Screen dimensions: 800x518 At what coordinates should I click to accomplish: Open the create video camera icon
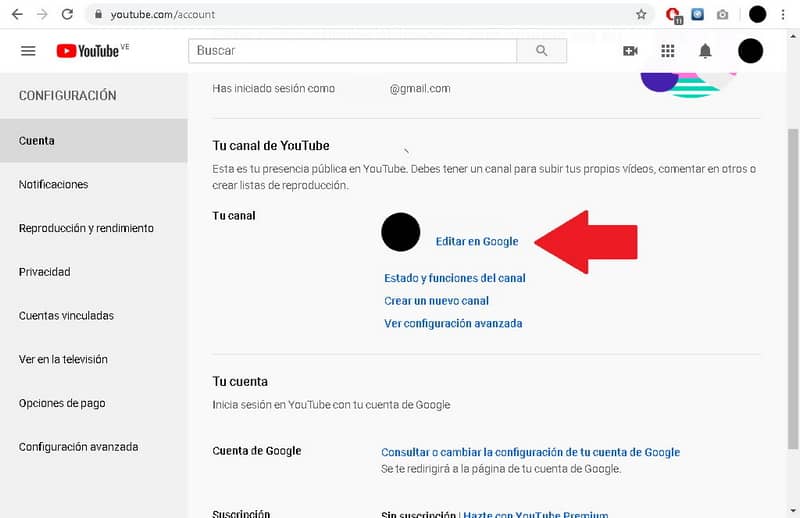[630, 51]
